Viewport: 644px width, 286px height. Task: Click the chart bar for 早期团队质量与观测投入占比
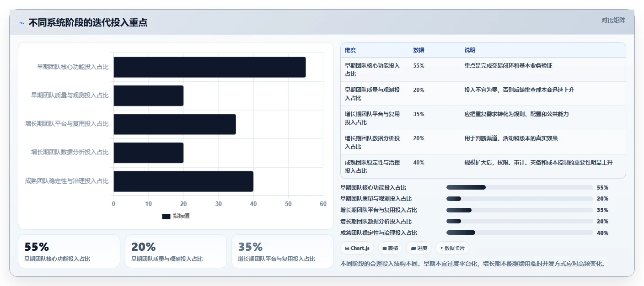[x=149, y=96]
